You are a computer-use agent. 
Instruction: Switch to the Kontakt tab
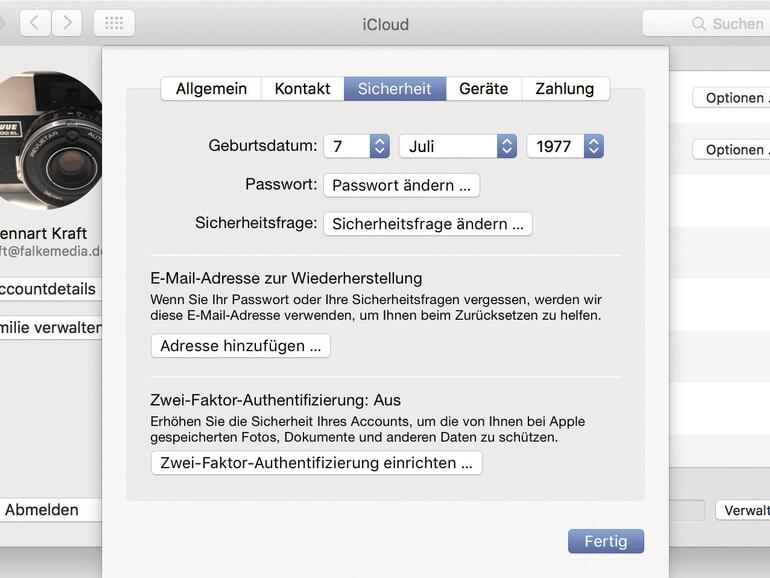[x=302, y=89]
